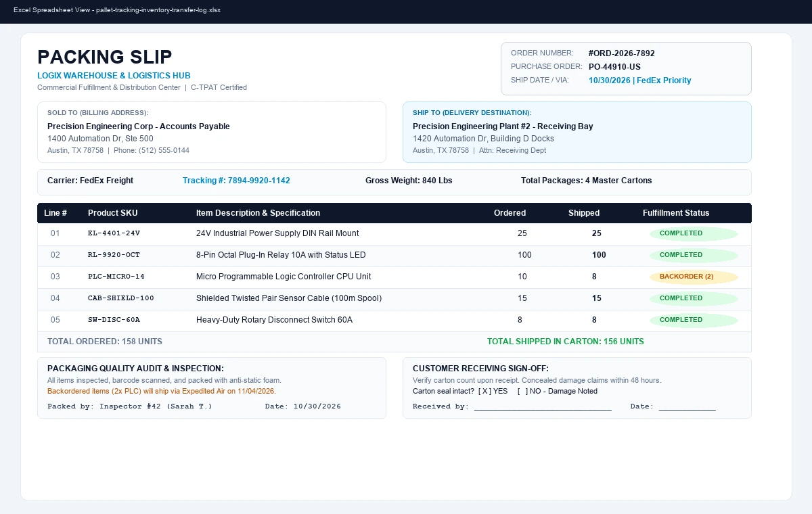Select Packed by: Inspector #42 (Sarah T.)

coord(130,406)
